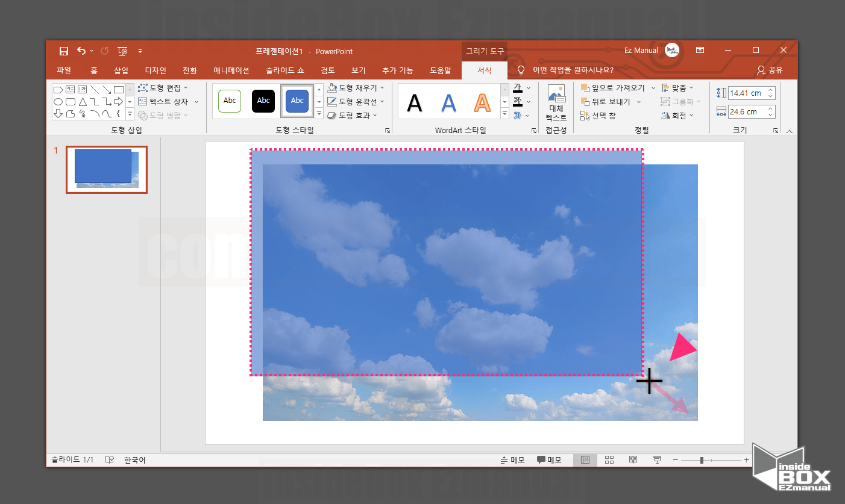Open the Selection Pane (선택 창)
The width and height of the screenshot is (845, 504).
click(x=598, y=116)
